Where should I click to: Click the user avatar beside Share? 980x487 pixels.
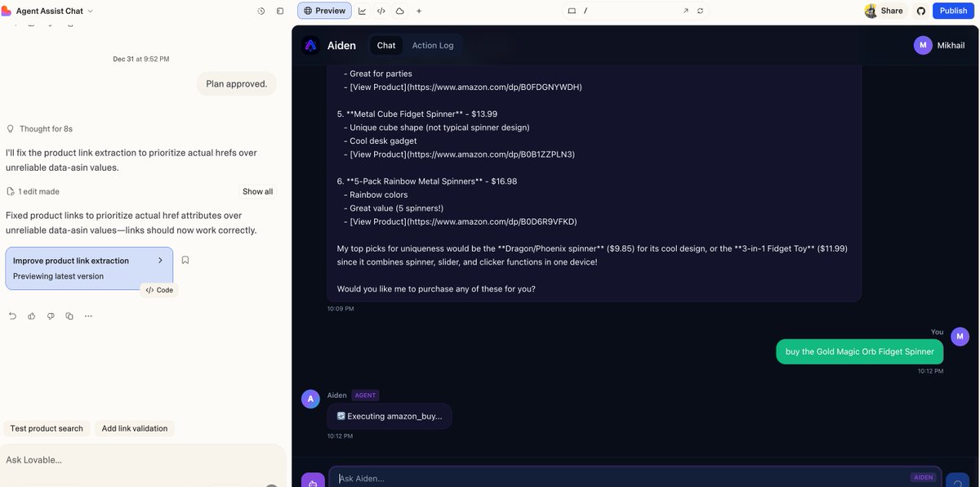(x=871, y=11)
